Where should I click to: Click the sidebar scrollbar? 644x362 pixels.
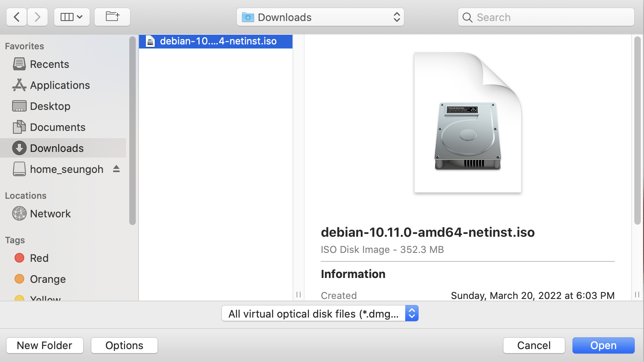pos(132,130)
